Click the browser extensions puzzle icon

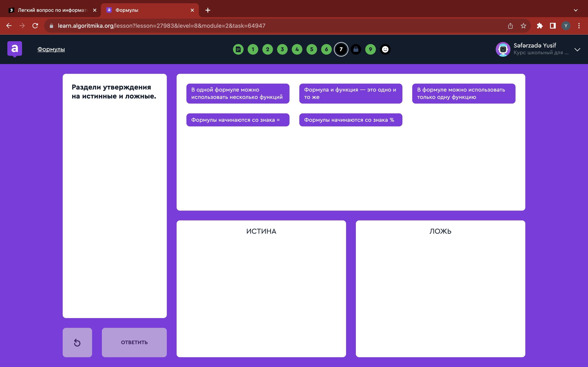pos(540,26)
